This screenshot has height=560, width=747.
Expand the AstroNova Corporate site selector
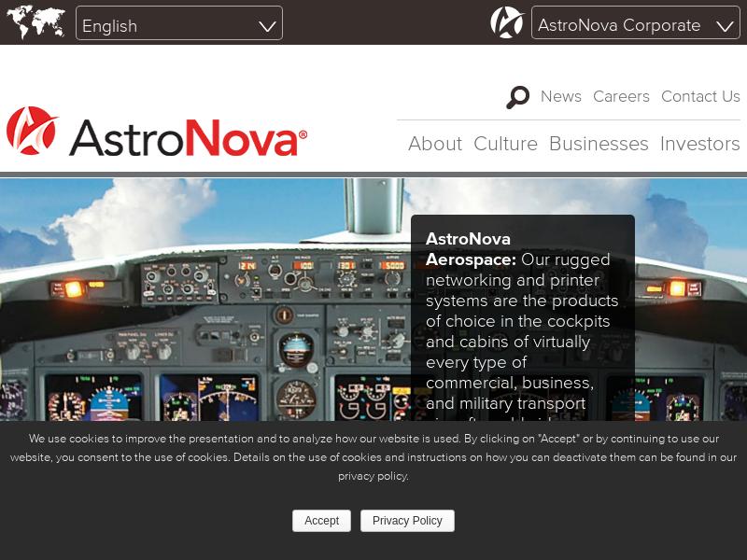[x=636, y=22]
